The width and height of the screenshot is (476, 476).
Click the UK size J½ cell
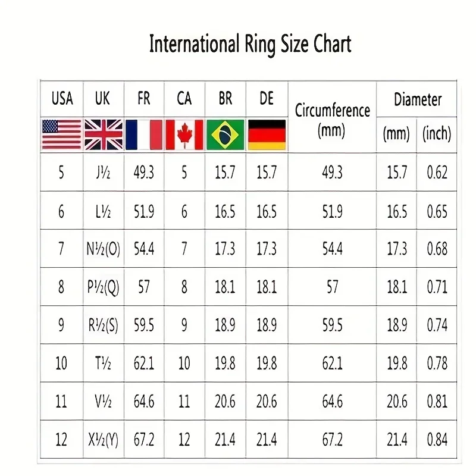(103, 173)
